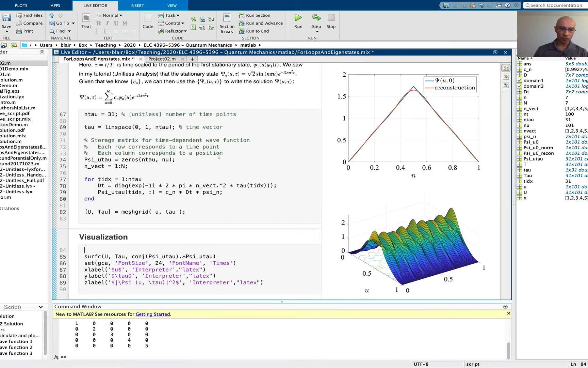This screenshot has height=368, width=588.
Task: Click the Undo arrow in quick access toolbar
Action: [x=481, y=5]
